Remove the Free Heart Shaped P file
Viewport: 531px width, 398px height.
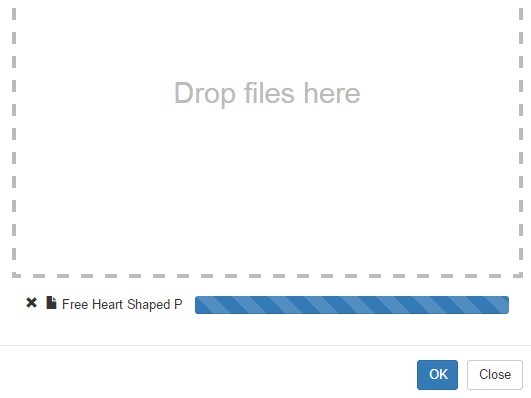31,302
